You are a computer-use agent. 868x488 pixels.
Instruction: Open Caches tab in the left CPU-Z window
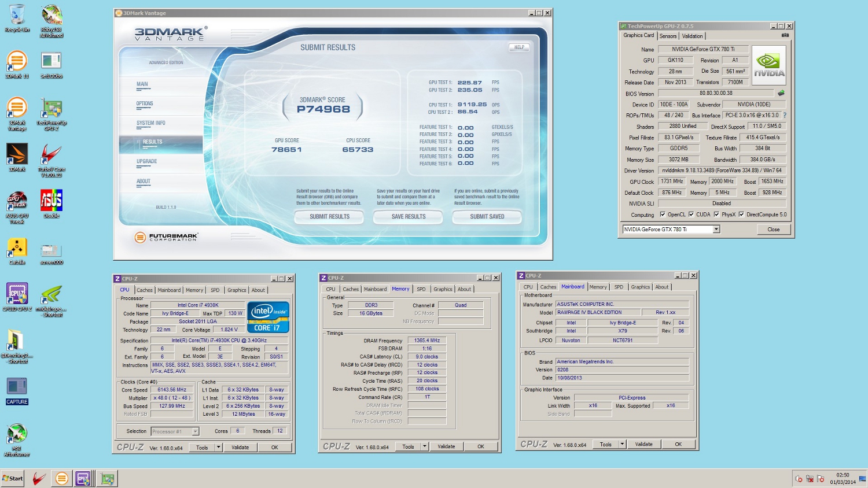coord(145,290)
